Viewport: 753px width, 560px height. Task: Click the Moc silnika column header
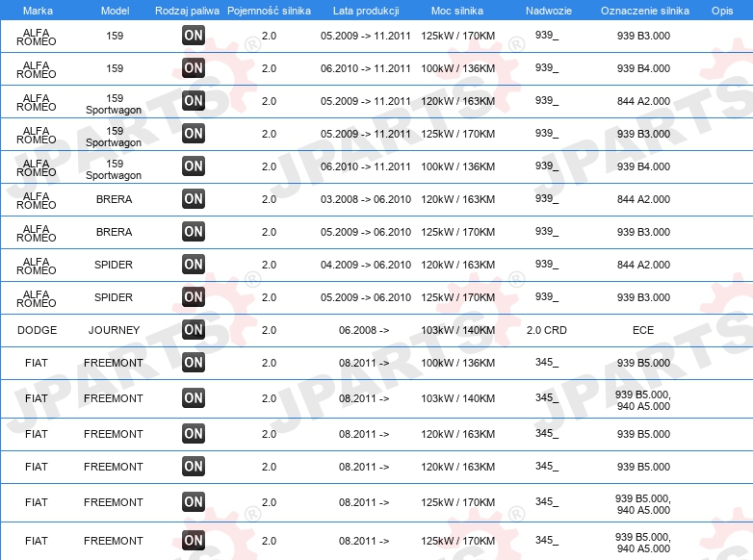(x=457, y=11)
